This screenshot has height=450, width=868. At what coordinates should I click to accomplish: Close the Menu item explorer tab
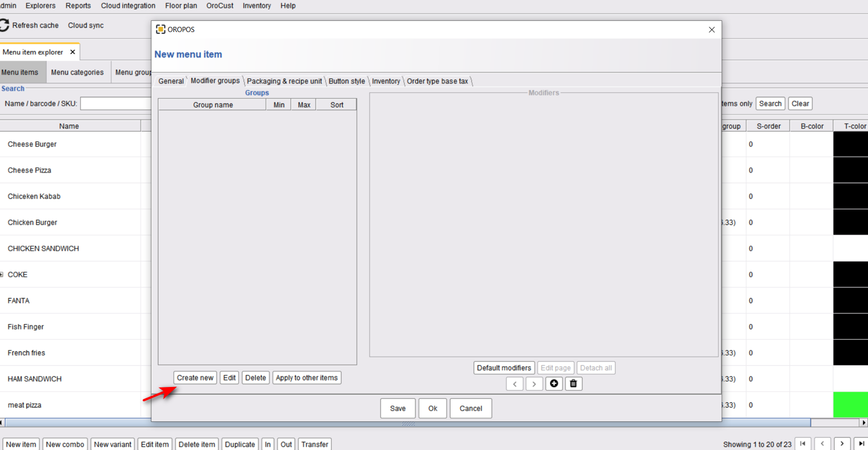click(73, 52)
